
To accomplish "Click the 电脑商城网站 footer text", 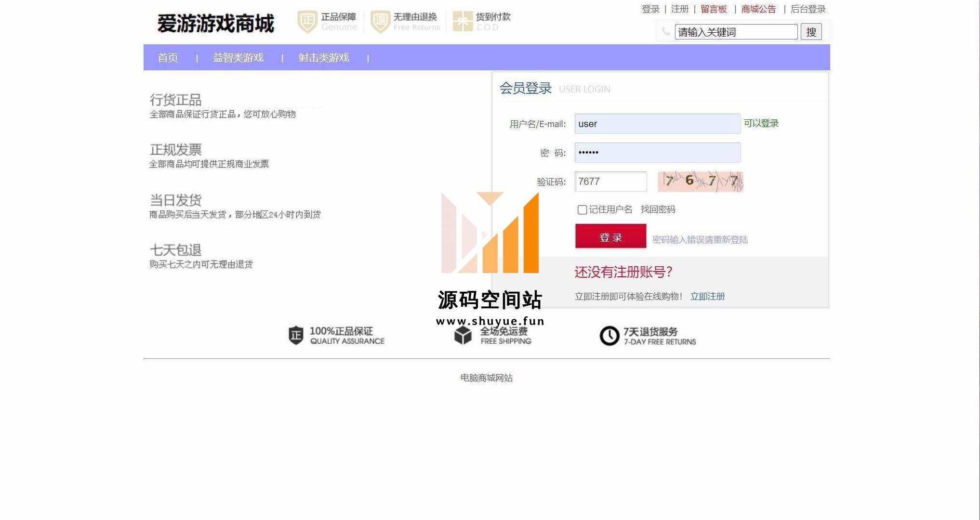I will [487, 378].
